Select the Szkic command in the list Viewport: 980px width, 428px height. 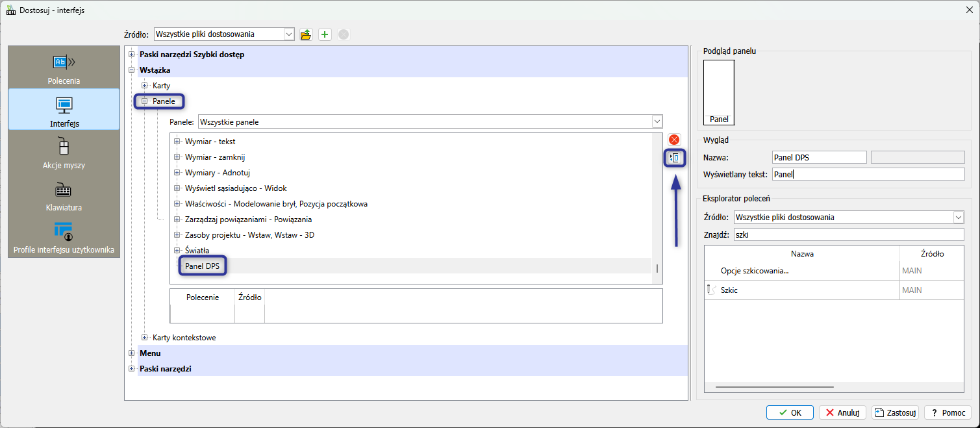coord(729,290)
